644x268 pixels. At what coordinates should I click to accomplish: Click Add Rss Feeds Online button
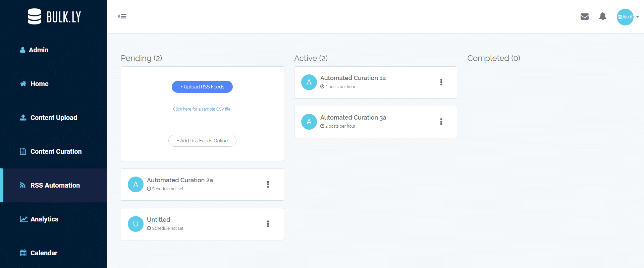pos(202,141)
